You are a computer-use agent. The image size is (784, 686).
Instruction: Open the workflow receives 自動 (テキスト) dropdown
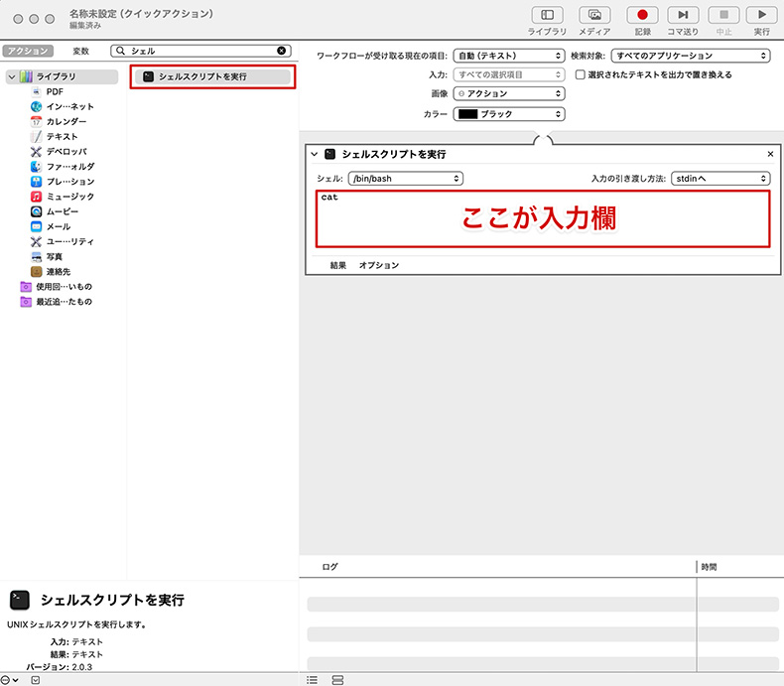point(509,56)
